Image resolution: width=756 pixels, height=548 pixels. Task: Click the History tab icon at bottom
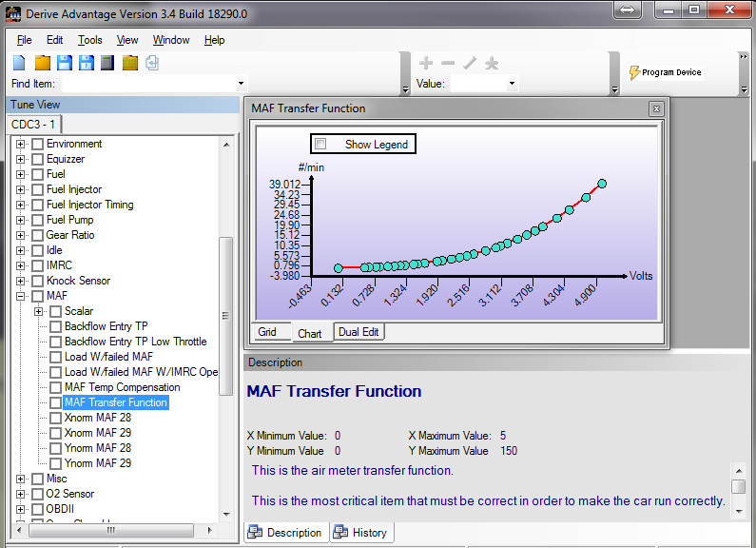click(x=340, y=532)
